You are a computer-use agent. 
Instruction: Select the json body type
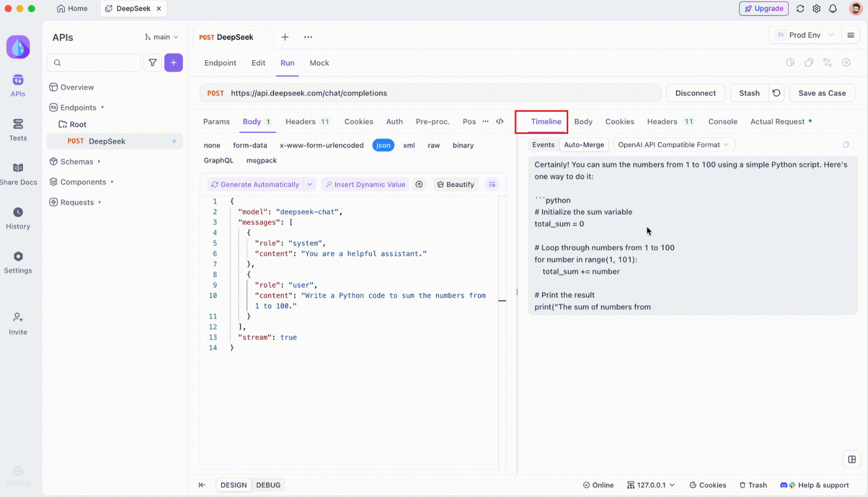click(384, 145)
